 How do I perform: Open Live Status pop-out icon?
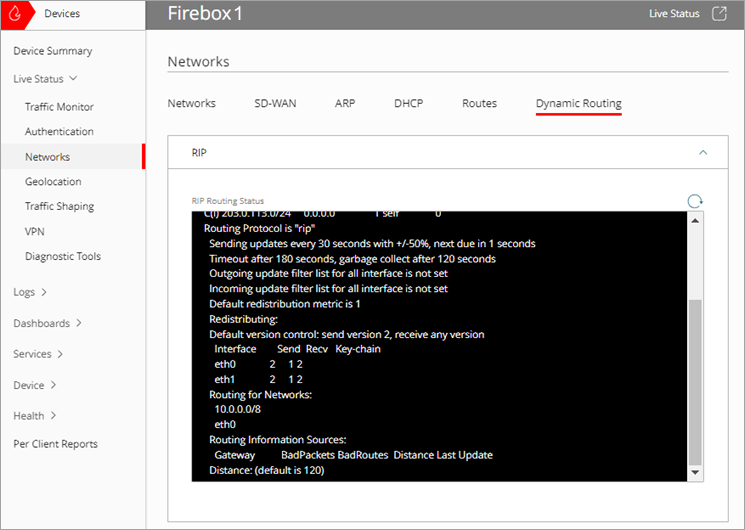pyautogui.click(x=718, y=14)
